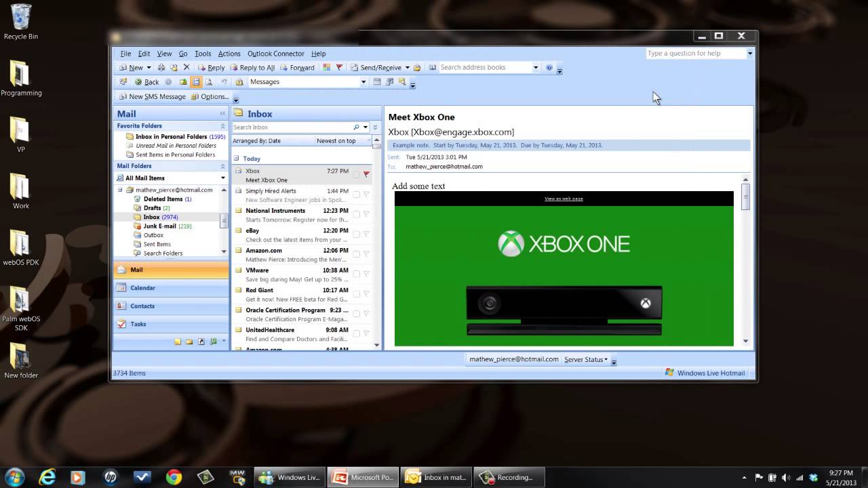Image resolution: width=868 pixels, height=488 pixels.
Task: Toggle category box on Oracle Certification Program message
Action: (356, 314)
